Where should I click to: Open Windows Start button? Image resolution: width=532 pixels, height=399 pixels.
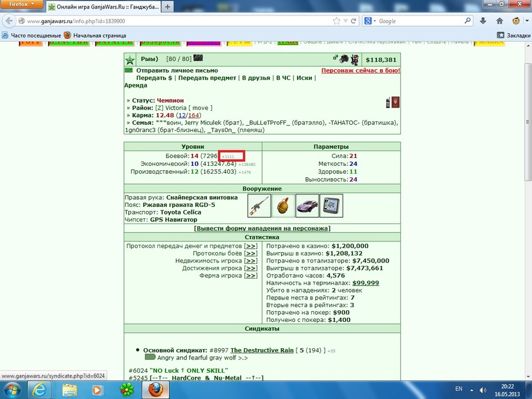(12, 390)
